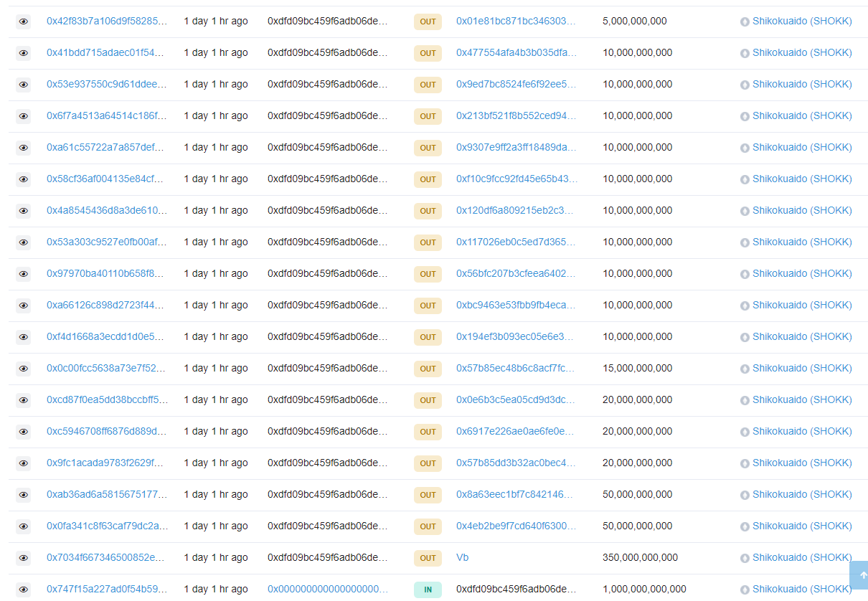Open transaction hash 0x41bdd715adaec01f54
This screenshot has height=601, width=868.
click(x=107, y=53)
